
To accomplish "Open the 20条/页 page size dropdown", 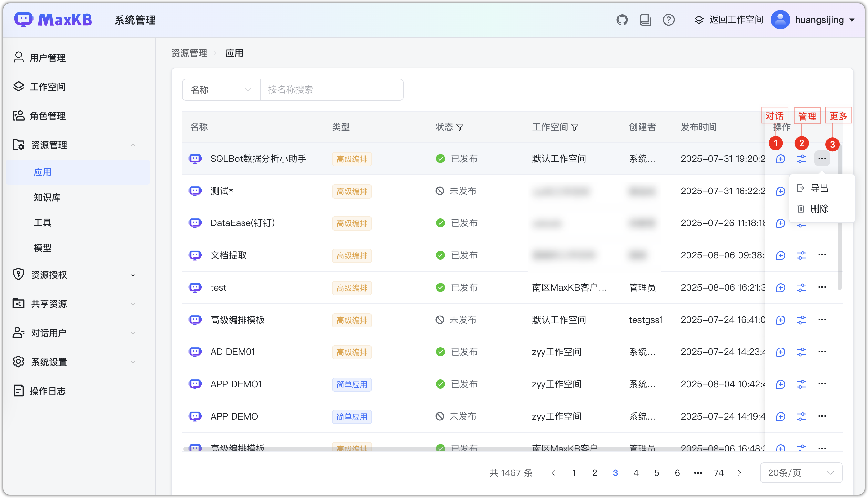I will (x=801, y=473).
